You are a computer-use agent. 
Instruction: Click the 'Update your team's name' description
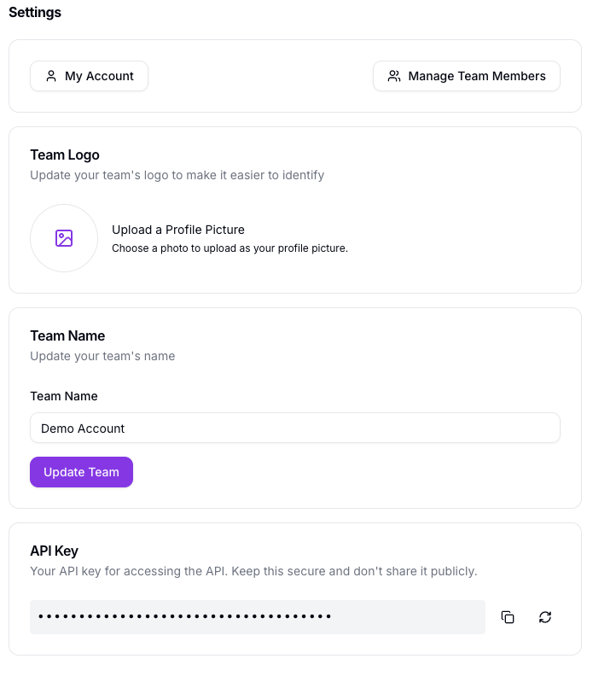tap(102, 356)
